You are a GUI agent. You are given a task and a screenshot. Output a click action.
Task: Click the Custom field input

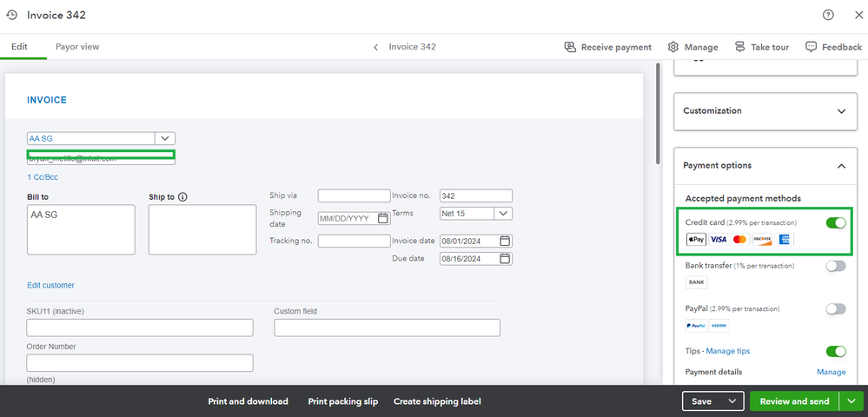point(388,328)
